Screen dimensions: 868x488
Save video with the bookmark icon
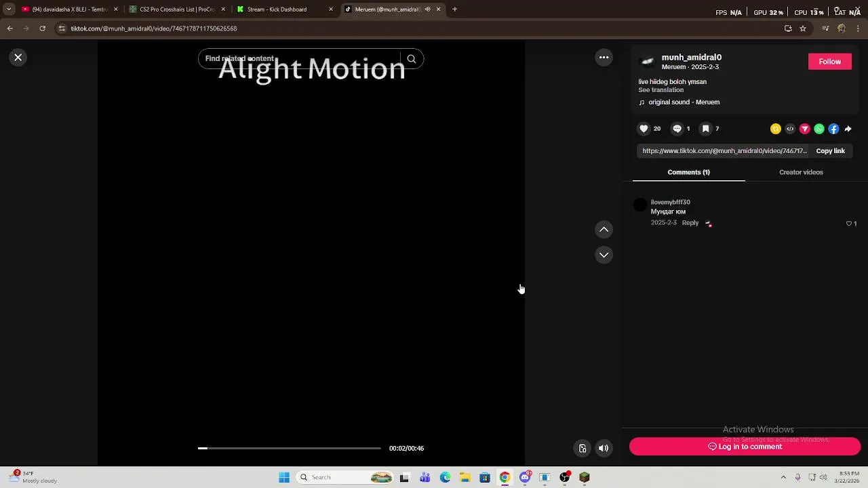705,129
